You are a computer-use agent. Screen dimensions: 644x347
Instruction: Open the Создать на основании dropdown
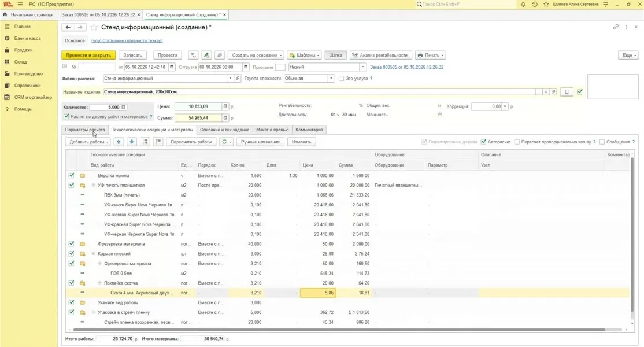(x=257, y=55)
